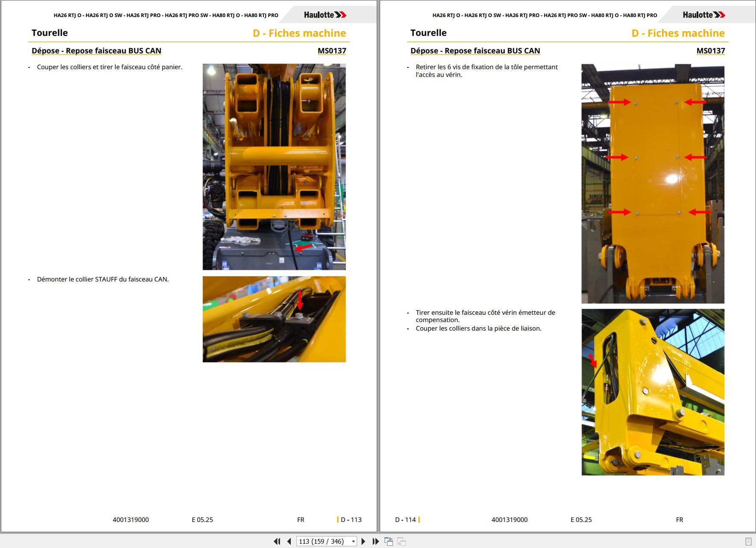
Task: Select 'E 05.25' in left page footer
Action: coord(202,520)
